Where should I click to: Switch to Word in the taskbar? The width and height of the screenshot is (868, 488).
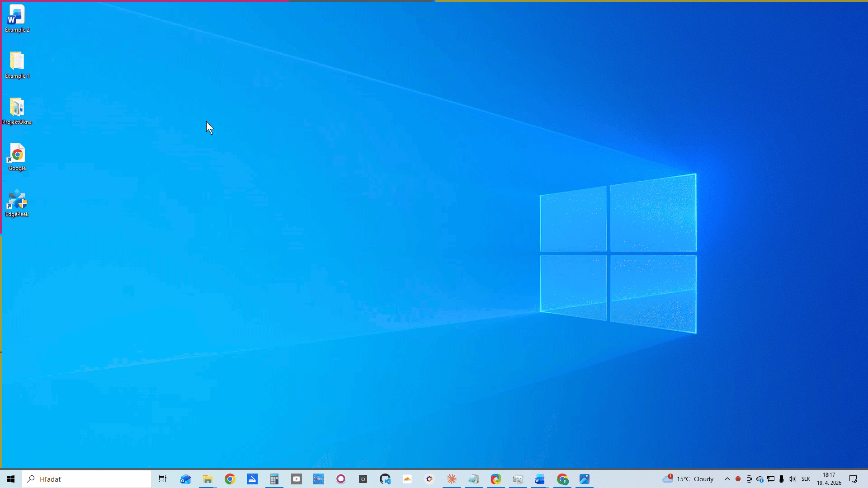(540, 479)
